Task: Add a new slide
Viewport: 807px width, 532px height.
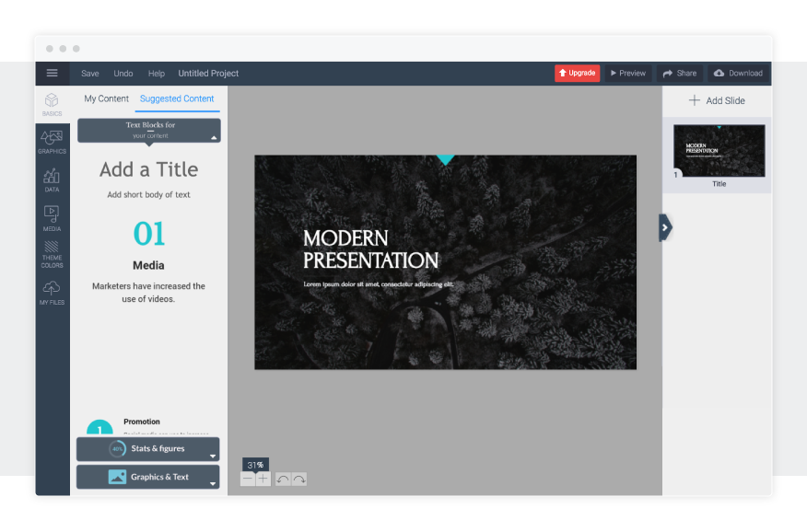Action: pyautogui.click(x=717, y=100)
